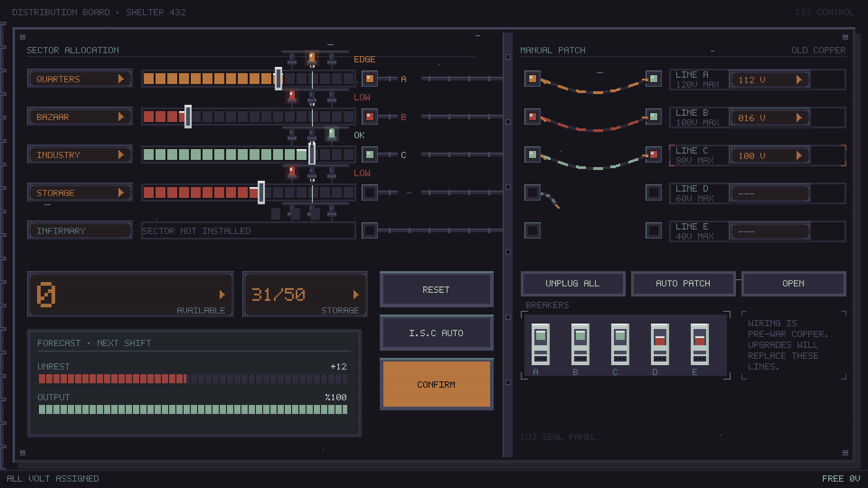Click the Line B right-side patch jack
Viewport: 868px width, 488px height.
point(653,117)
